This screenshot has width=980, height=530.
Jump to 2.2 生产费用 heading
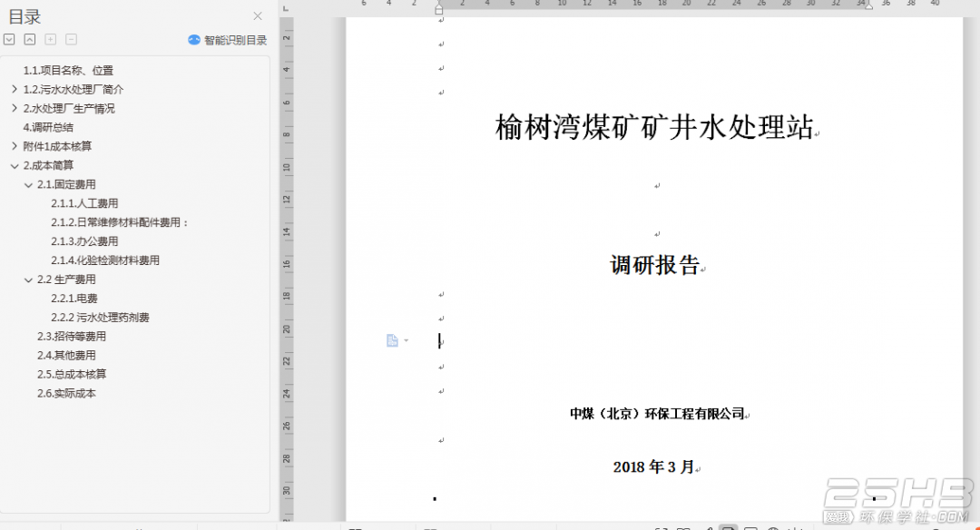[x=66, y=280]
